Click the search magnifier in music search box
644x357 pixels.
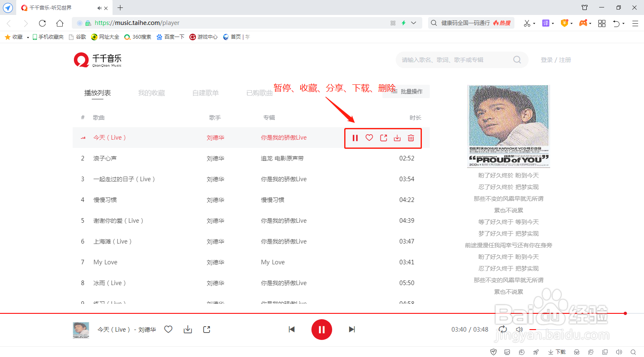[x=517, y=60]
